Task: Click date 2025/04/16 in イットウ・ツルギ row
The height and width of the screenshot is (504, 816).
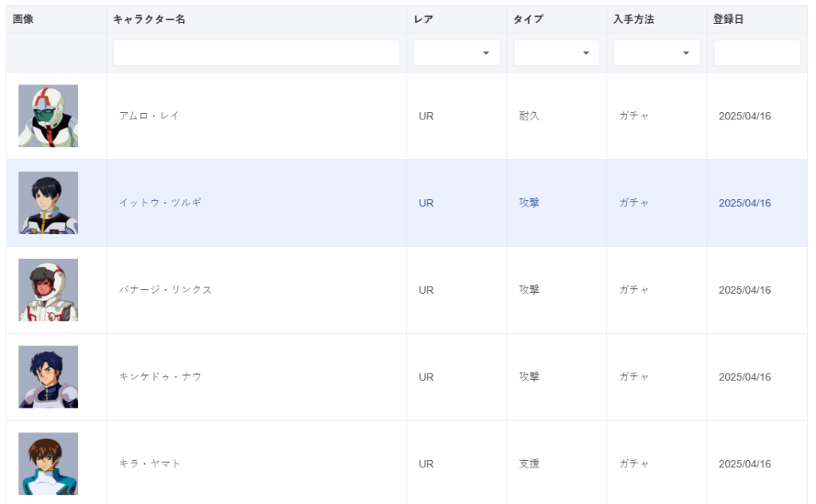Action: [x=745, y=203]
